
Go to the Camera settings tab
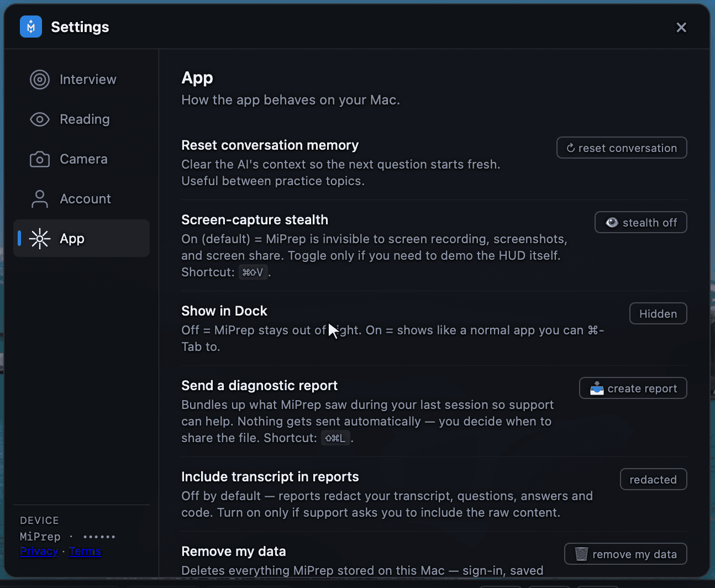(81, 159)
